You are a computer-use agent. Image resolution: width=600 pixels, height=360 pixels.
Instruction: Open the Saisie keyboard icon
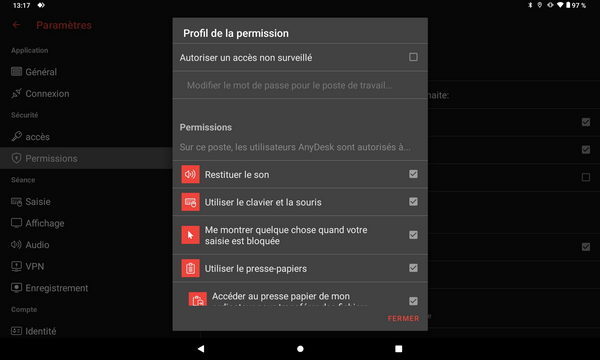pos(16,202)
